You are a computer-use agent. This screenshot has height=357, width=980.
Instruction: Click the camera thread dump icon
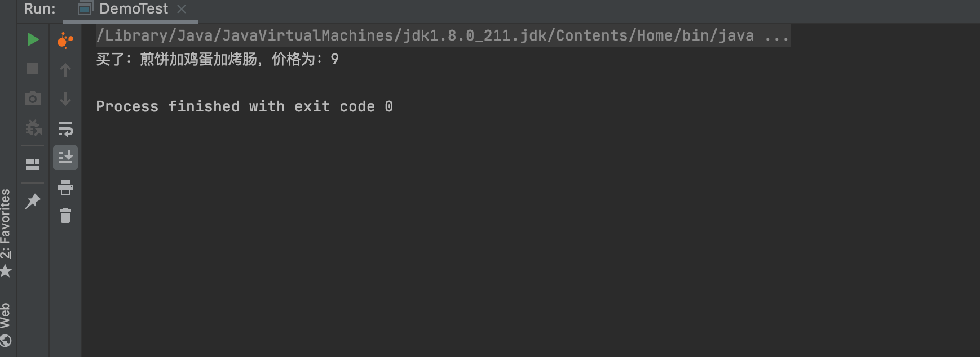(33, 99)
